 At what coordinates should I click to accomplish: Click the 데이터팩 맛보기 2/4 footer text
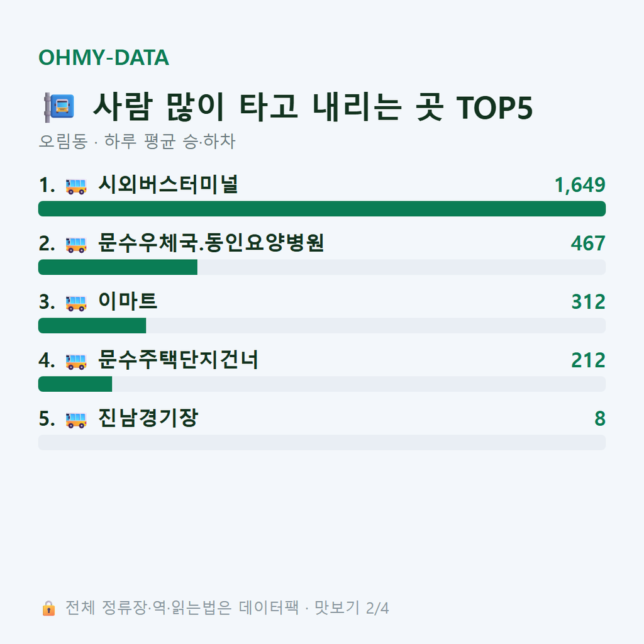tap(227, 608)
